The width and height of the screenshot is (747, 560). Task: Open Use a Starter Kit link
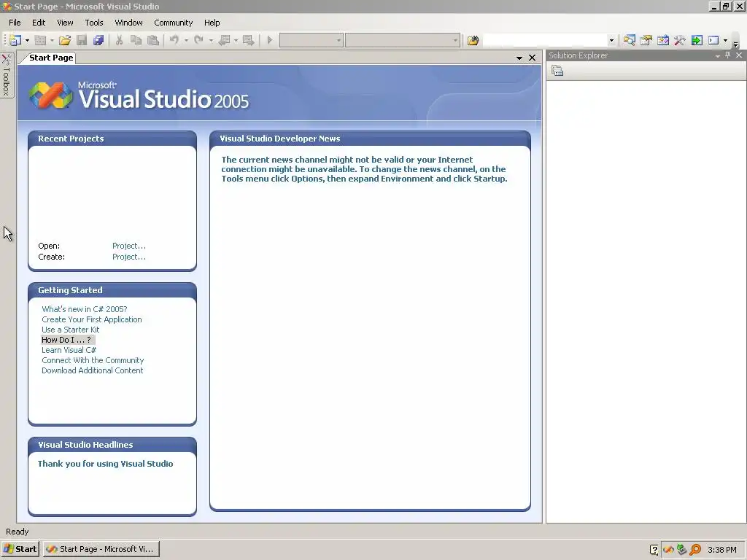pos(71,330)
